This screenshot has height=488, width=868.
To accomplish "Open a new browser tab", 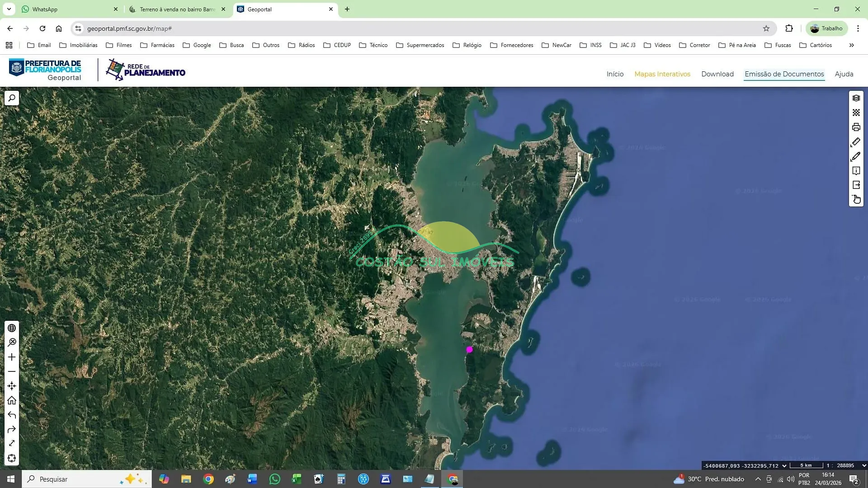I will pos(347,9).
